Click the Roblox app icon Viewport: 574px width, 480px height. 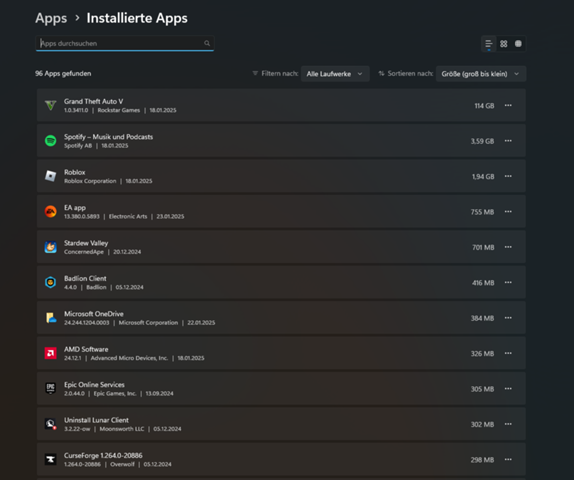tap(51, 176)
